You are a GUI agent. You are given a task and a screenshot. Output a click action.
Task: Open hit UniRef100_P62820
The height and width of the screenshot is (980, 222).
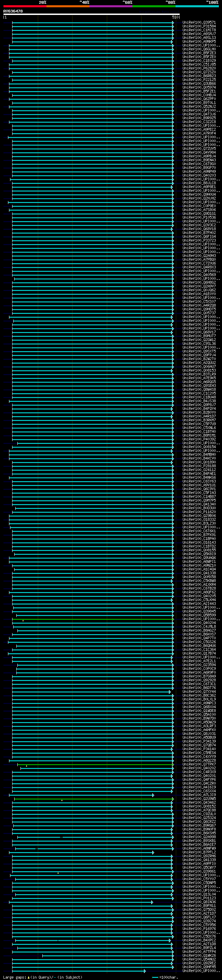[199, 68]
